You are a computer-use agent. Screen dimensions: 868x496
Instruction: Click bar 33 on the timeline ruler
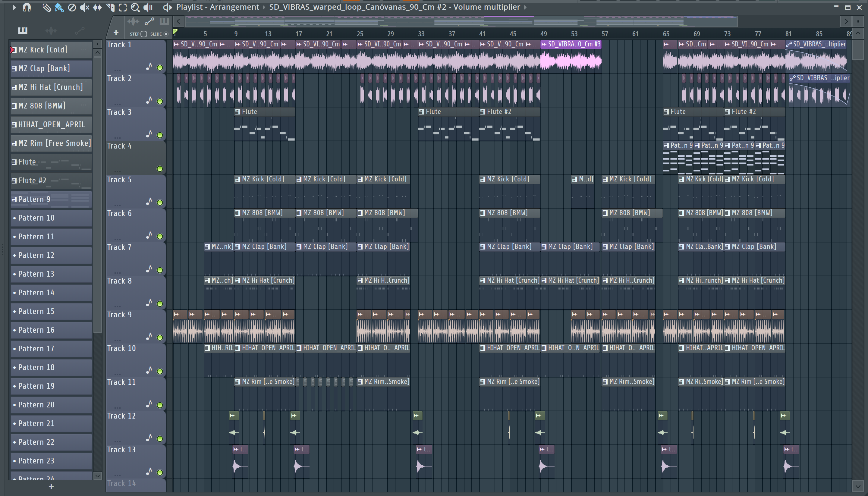click(x=421, y=34)
